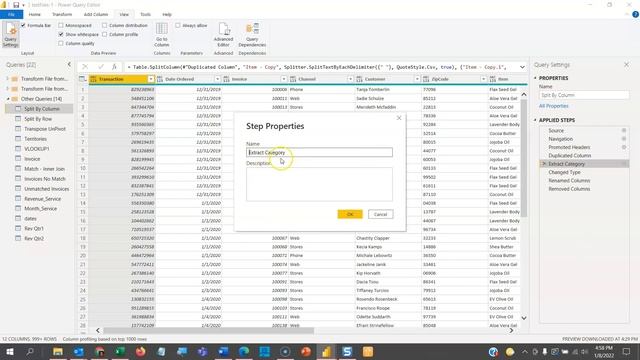Viewport: 640px width, 360px height.
Task: Click the formula bar cancel X icon
Action: 85,67
